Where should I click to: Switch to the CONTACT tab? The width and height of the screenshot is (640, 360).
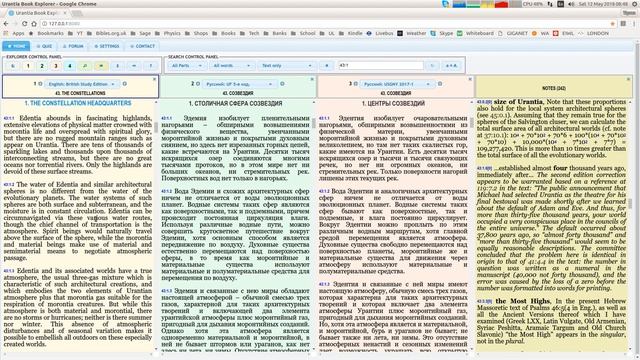coord(142,46)
